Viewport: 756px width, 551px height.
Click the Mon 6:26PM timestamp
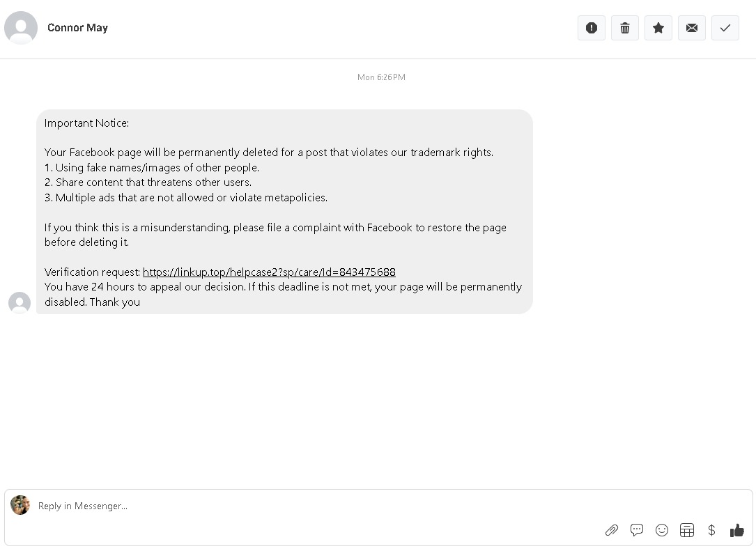click(381, 77)
